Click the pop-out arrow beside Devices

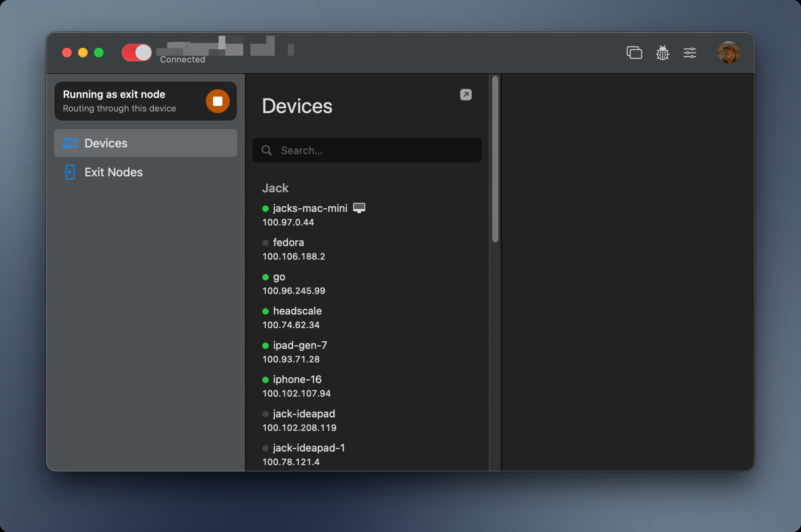pyautogui.click(x=465, y=95)
